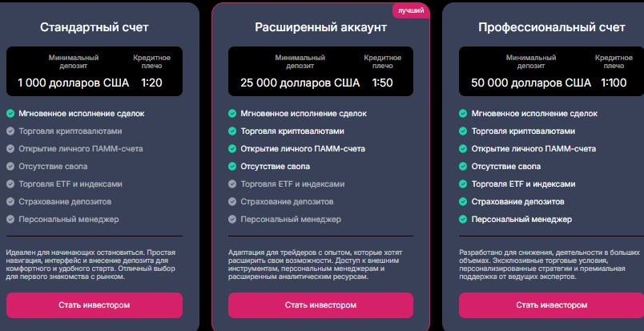Click the Стать инвестором button under Стандартный счет
The width and height of the screenshot is (644, 331).
click(x=95, y=305)
